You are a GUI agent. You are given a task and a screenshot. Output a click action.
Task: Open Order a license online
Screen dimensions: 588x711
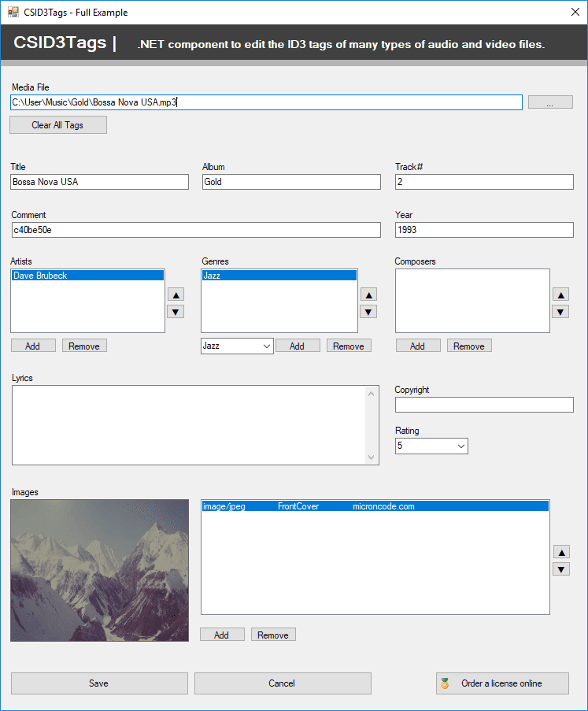click(x=502, y=683)
